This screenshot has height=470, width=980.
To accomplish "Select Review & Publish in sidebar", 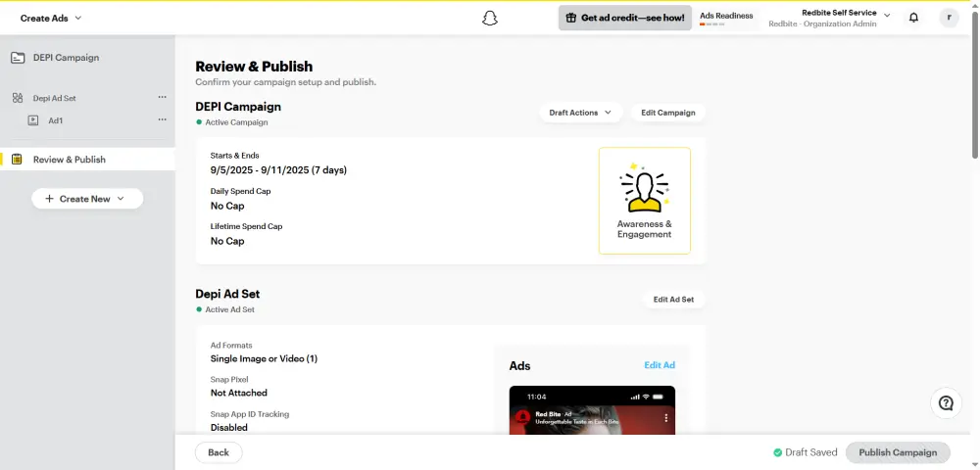I will (x=70, y=160).
